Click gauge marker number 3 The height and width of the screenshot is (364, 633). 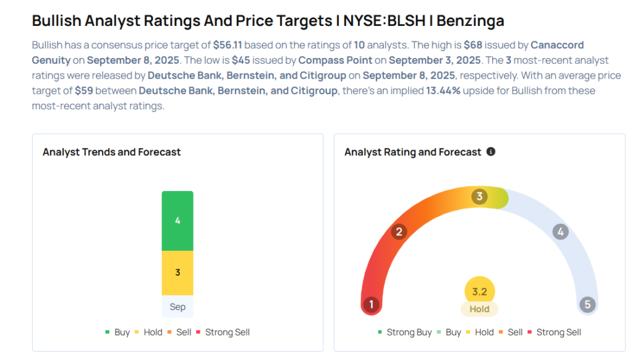479,197
